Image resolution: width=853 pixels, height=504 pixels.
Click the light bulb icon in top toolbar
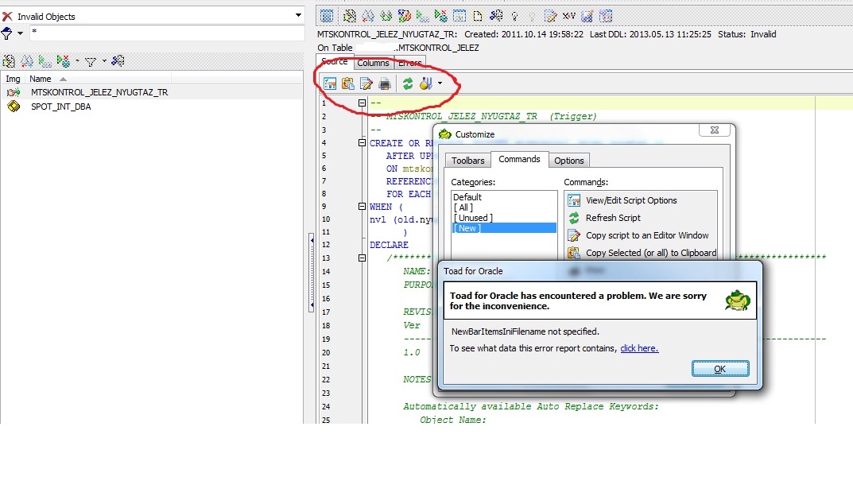514,17
